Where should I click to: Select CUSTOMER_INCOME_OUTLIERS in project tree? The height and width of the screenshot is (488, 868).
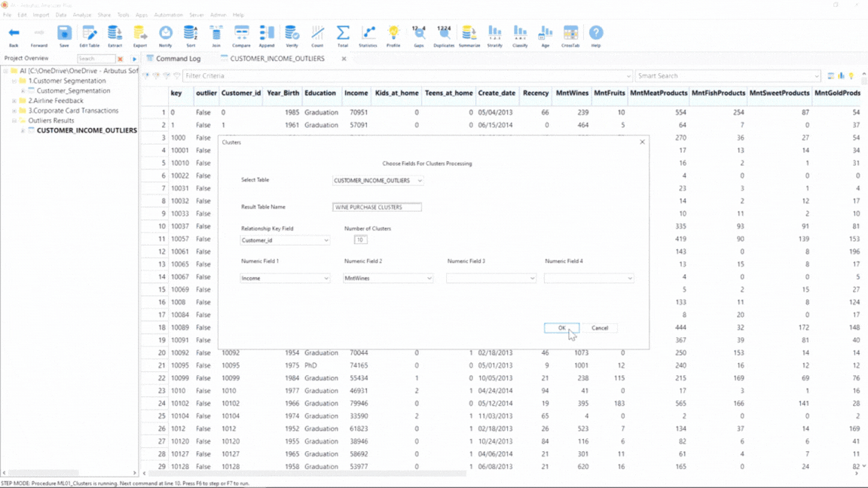click(87, 130)
